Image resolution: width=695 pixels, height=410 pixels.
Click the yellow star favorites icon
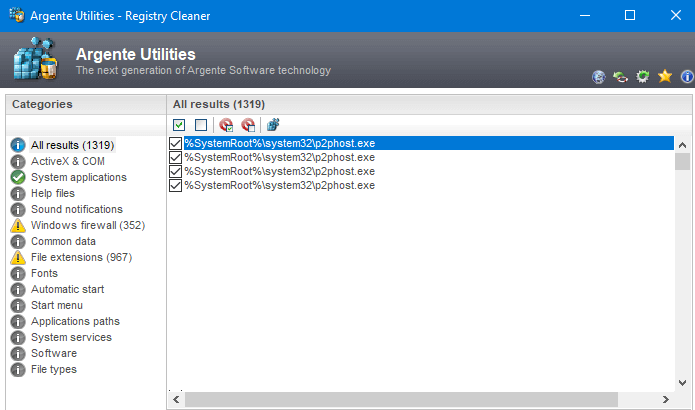(x=665, y=76)
